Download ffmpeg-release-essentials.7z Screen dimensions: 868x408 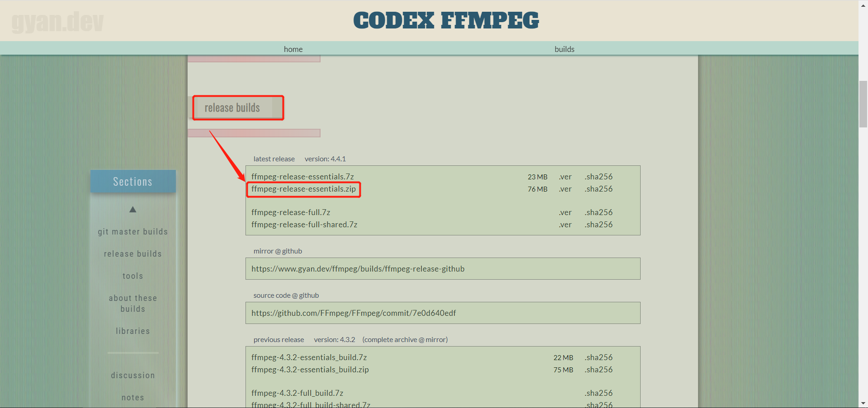302,177
